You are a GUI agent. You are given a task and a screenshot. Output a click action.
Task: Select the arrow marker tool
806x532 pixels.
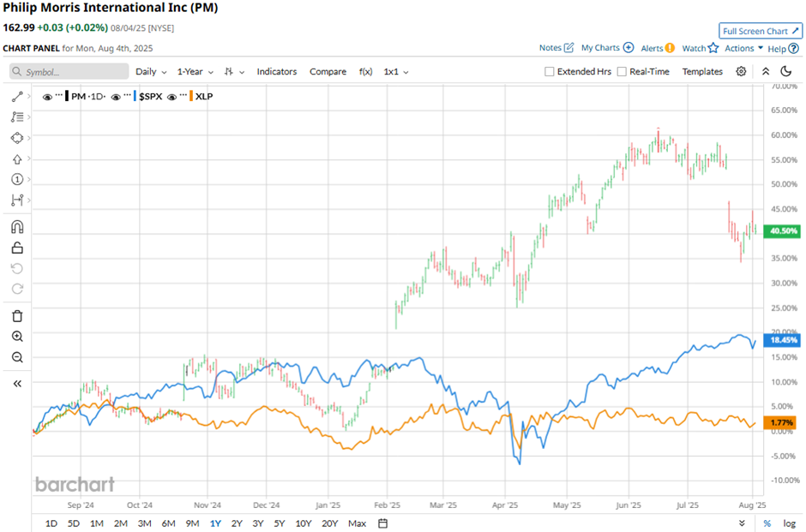17,159
